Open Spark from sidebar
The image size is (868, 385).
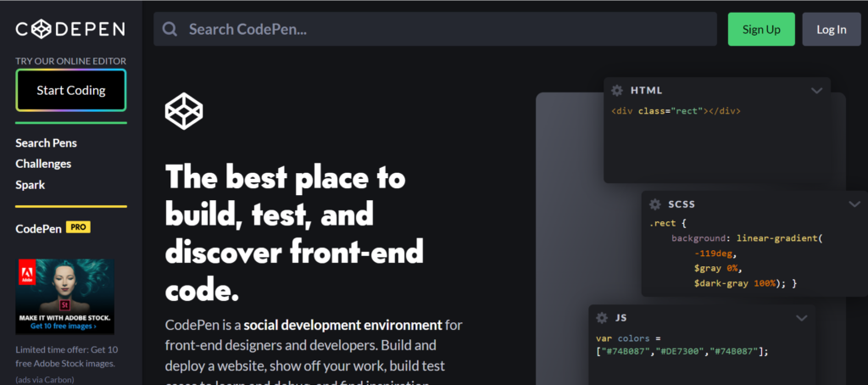point(31,185)
